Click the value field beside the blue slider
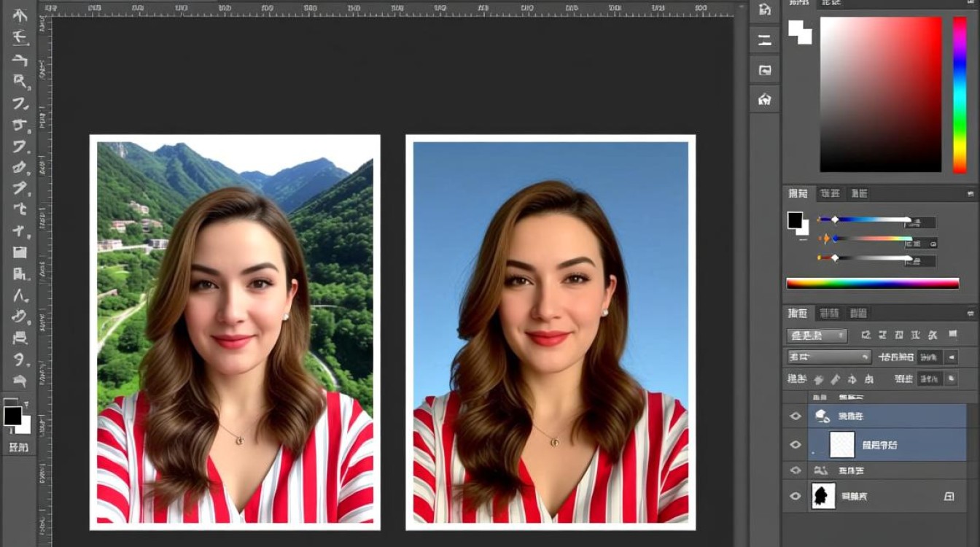980x547 pixels. [921, 222]
